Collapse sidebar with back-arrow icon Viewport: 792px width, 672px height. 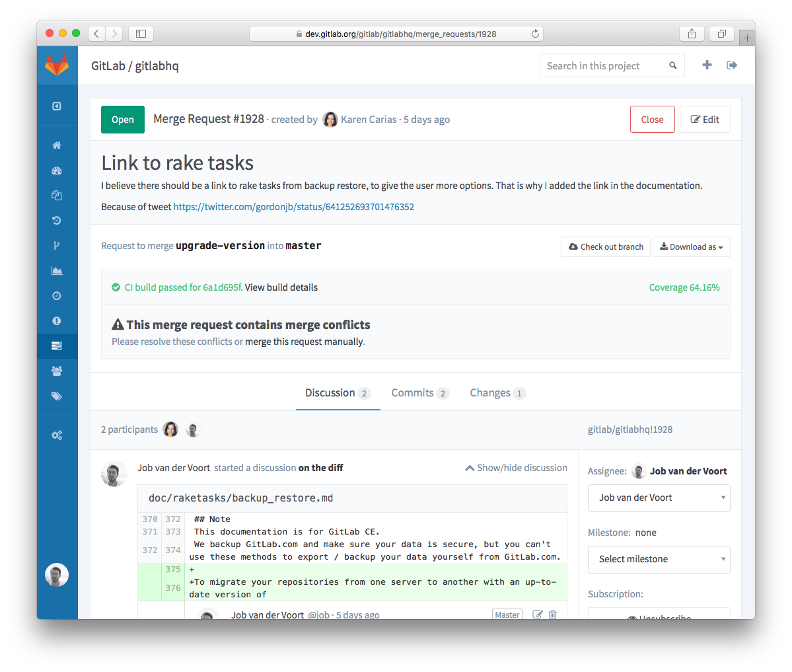click(x=57, y=106)
